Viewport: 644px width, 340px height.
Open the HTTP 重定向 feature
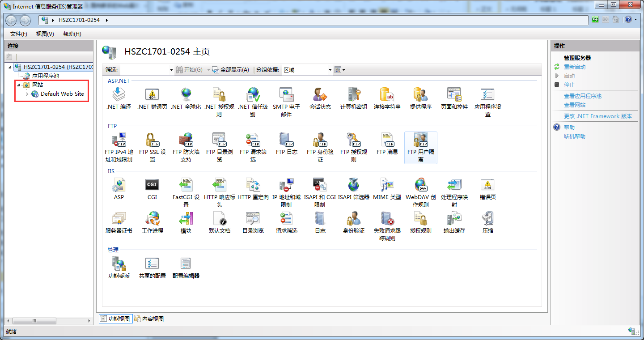coord(253,185)
